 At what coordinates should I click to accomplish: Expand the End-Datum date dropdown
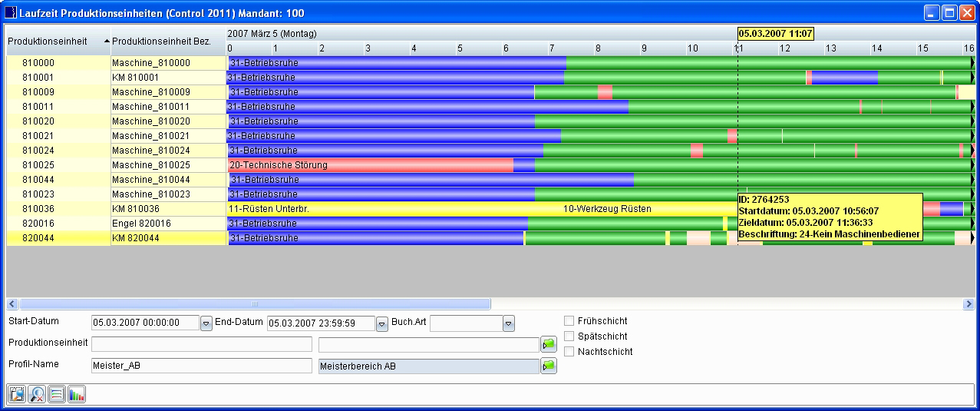(x=382, y=323)
